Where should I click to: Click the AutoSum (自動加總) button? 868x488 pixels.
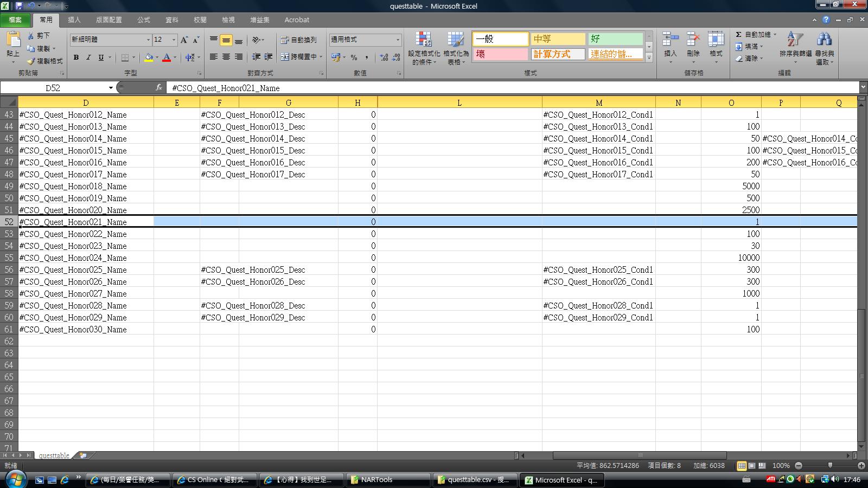pyautogui.click(x=753, y=34)
